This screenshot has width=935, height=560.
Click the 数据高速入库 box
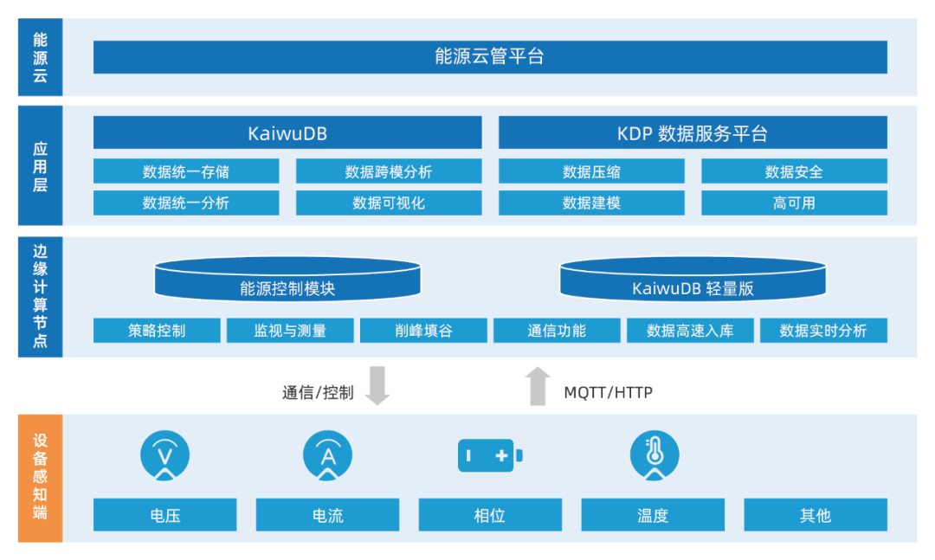691,331
